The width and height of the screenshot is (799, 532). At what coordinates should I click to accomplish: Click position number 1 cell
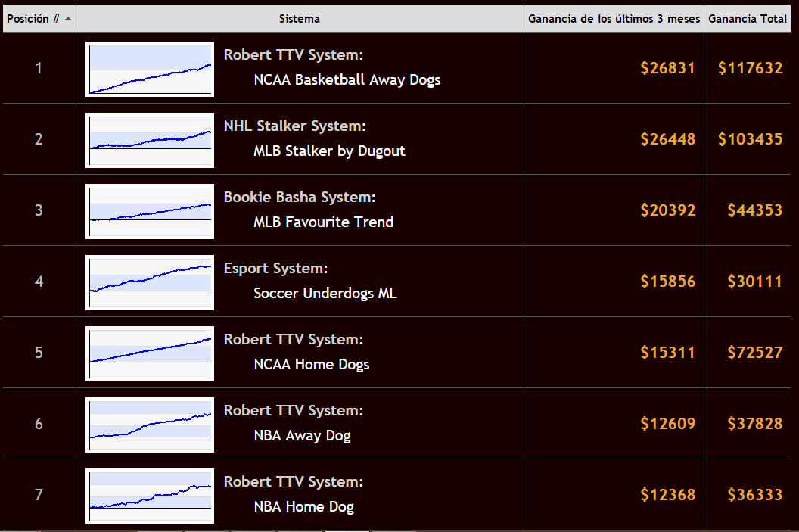click(39, 68)
